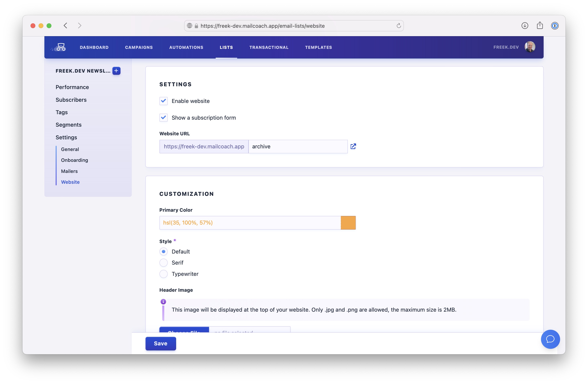The width and height of the screenshot is (588, 384).
Task: Open the Lists tab
Action: pos(226,47)
